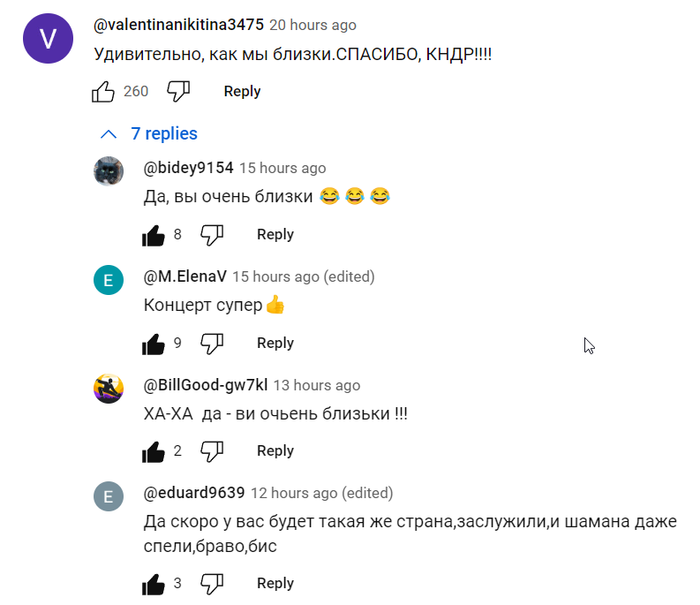Toggle the like on @M.ElenaV's reply
700x605 pixels.
154,344
